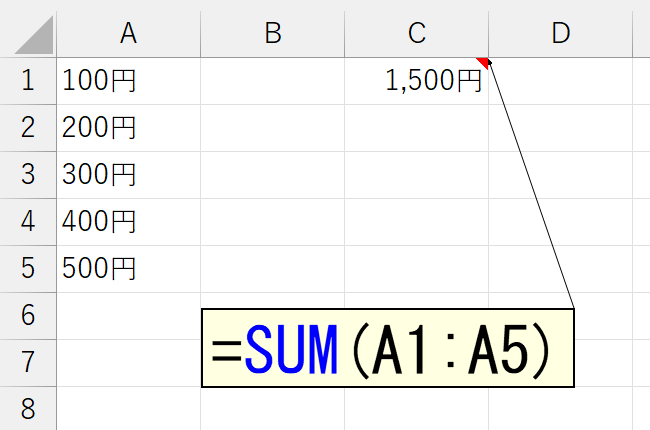Select row 2 header
Screen dimensions: 650x430
tap(28, 128)
